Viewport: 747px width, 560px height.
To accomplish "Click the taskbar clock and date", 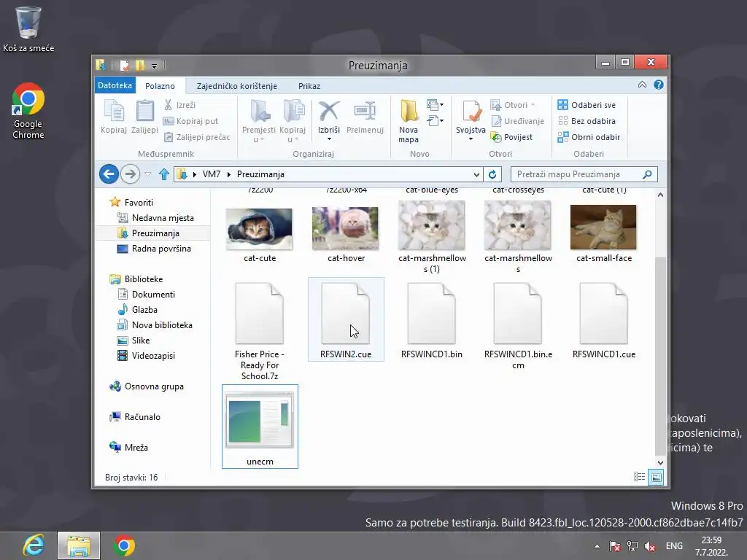I will click(711, 546).
